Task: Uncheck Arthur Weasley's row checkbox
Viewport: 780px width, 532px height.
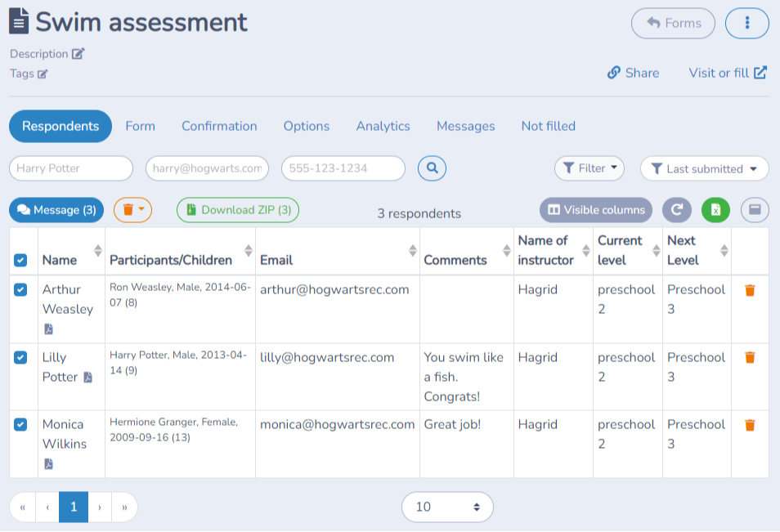Action: pyautogui.click(x=20, y=289)
